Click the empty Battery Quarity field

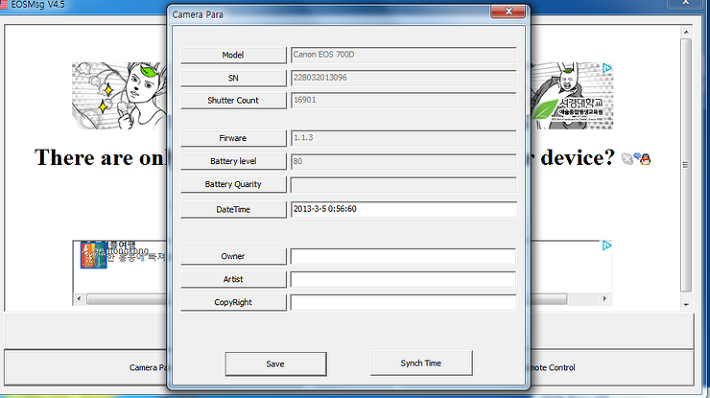(403, 185)
